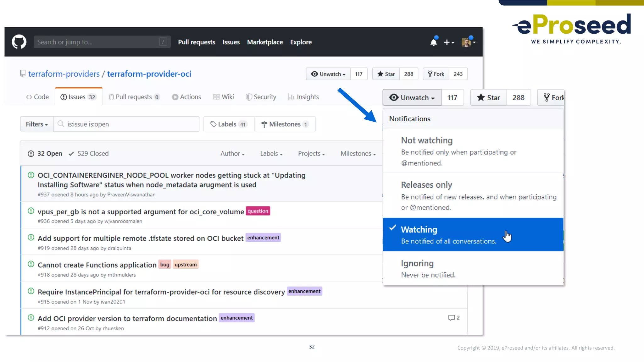The image size is (644, 362).
Task: Show the 32 Open issues
Action: click(x=45, y=153)
